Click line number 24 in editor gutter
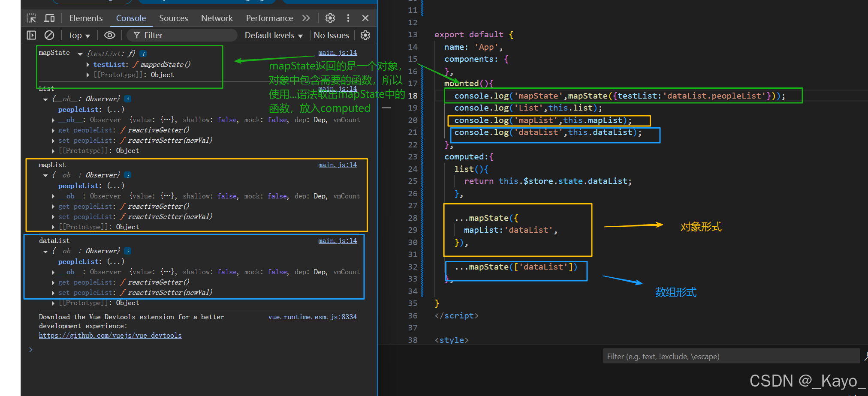Screen dimensions: 868x396 [x=413, y=169]
